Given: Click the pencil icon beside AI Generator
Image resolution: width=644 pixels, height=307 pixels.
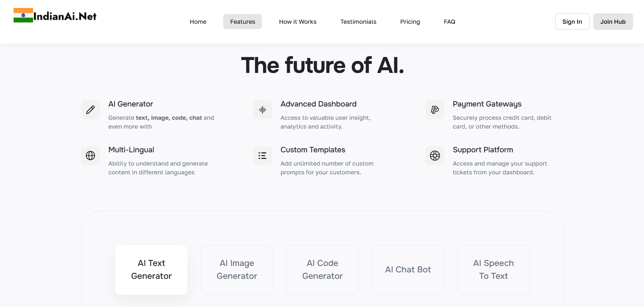Looking at the screenshot, I should (90, 110).
